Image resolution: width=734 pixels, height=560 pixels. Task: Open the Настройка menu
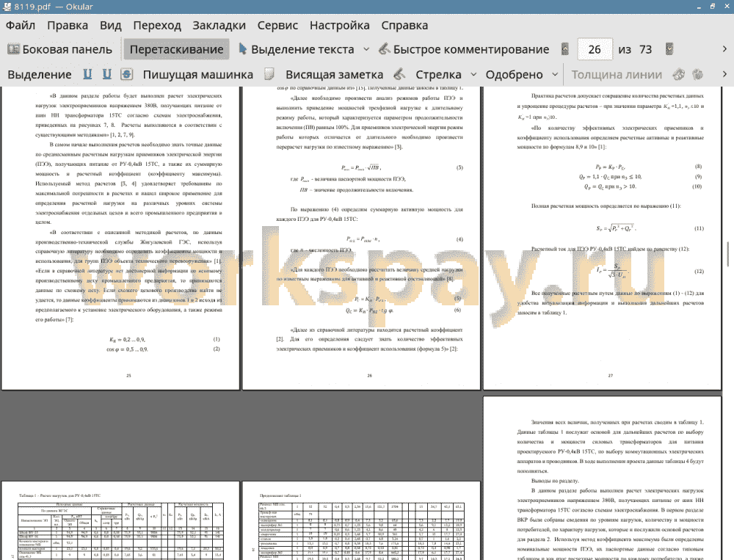tap(339, 25)
